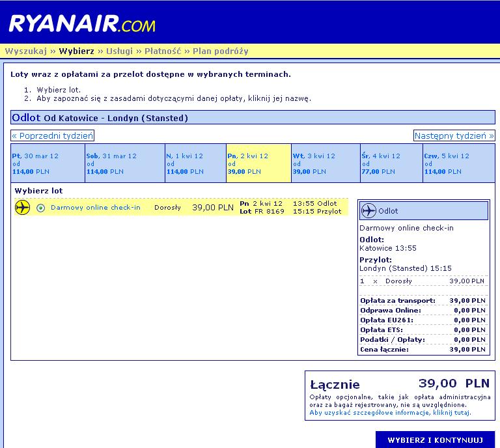Open Darmowy online check-in fare link

point(95,208)
